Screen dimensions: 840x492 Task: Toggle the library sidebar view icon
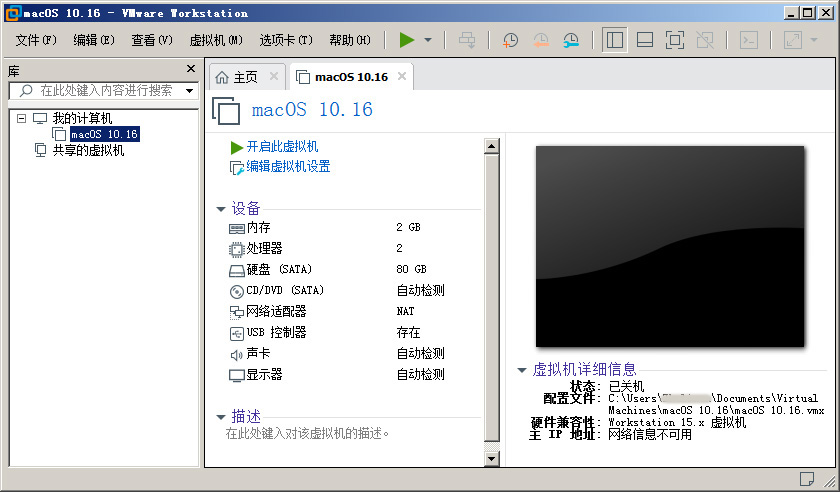tap(614, 40)
